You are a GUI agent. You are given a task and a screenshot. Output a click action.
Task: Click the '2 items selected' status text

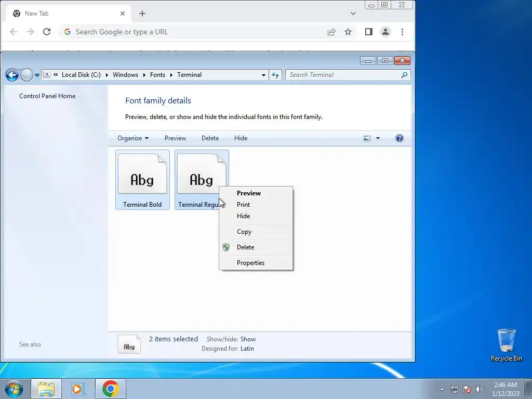174,339
